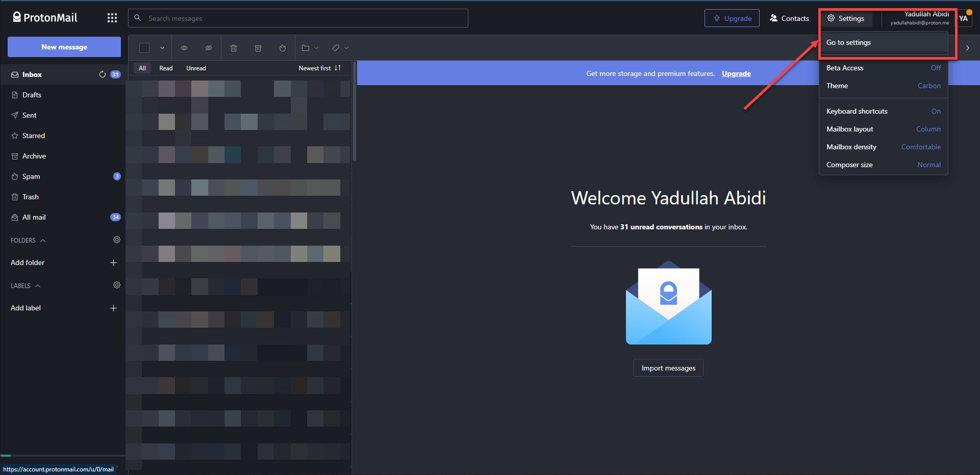This screenshot has width=980, height=475.
Task: Archive selected messages icon
Action: 258,48
